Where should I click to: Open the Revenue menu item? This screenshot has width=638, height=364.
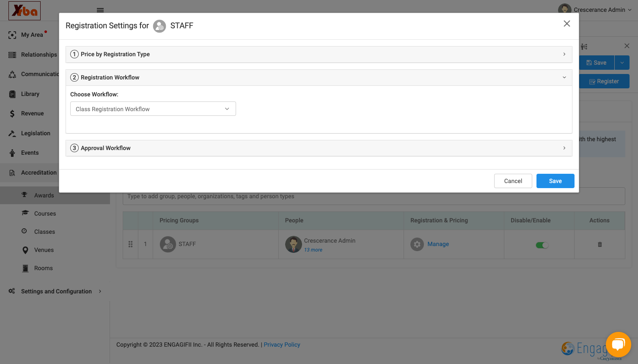[32, 114]
